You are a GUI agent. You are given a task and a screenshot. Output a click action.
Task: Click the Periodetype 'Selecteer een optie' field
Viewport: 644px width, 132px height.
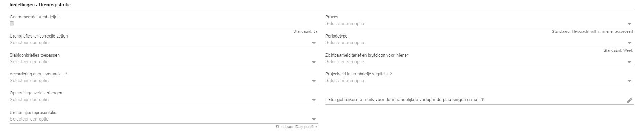click(479, 43)
